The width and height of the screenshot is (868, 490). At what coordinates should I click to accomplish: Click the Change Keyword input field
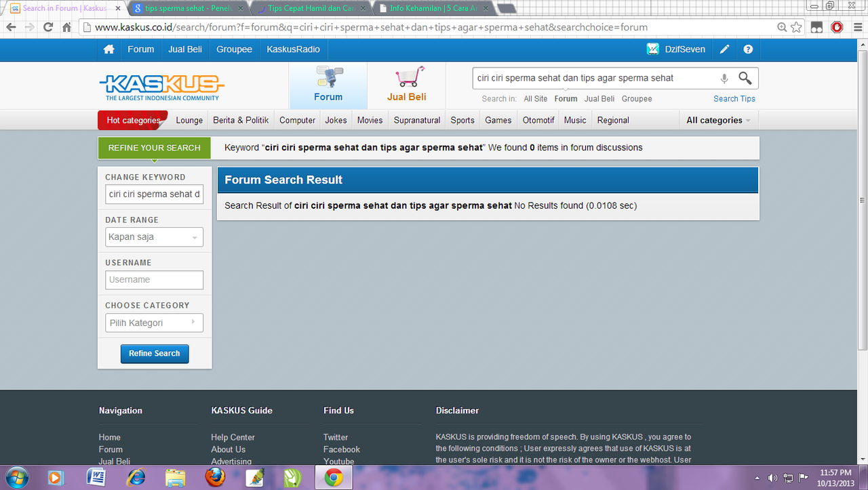point(154,195)
